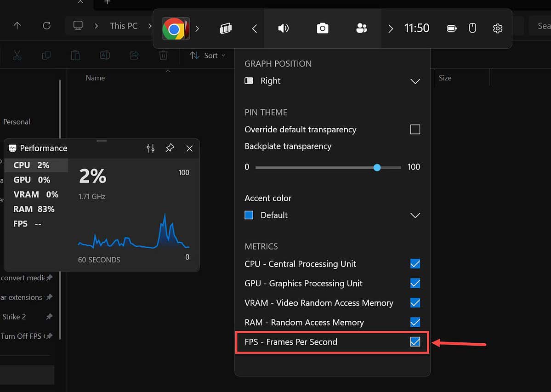Open the Capture widget camera icon
551x392 pixels.
(322, 28)
